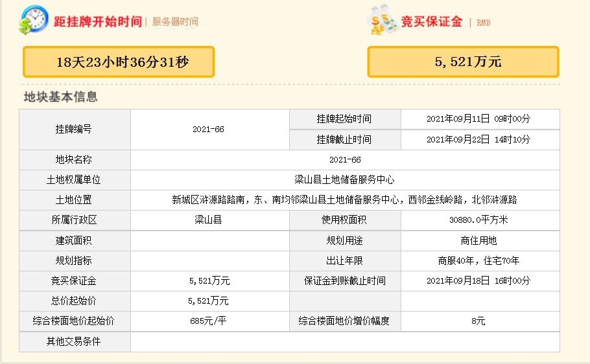Image resolution: width=590 pixels, height=364 pixels.
Task: Click the 所属行政区 label
Action: (74, 220)
